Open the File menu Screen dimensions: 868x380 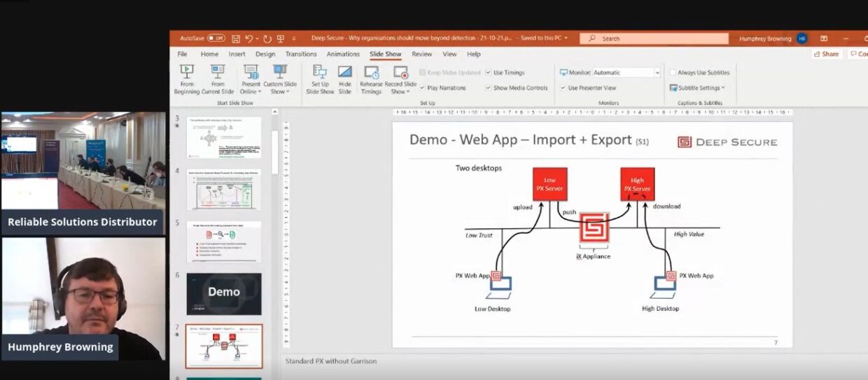182,54
